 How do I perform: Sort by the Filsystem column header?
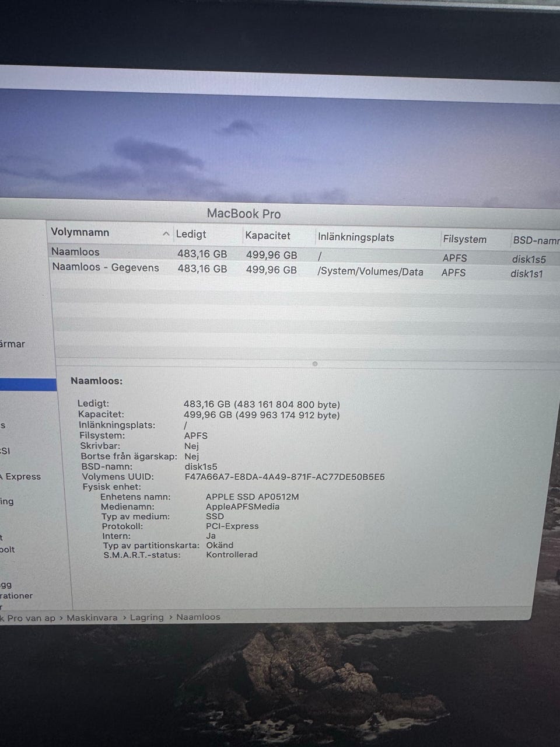click(x=464, y=239)
